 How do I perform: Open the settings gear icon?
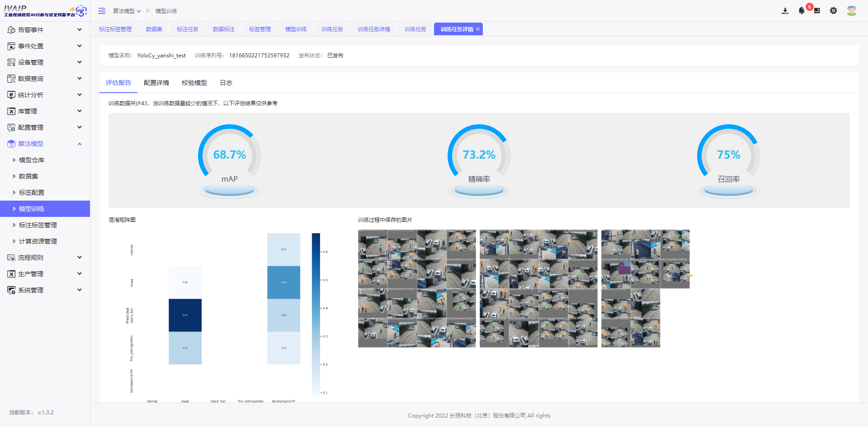click(x=833, y=11)
